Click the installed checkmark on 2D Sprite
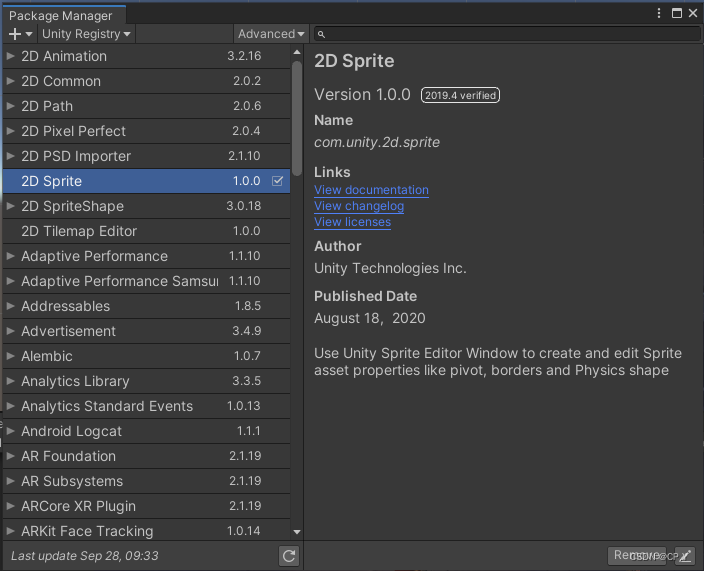 [x=277, y=181]
